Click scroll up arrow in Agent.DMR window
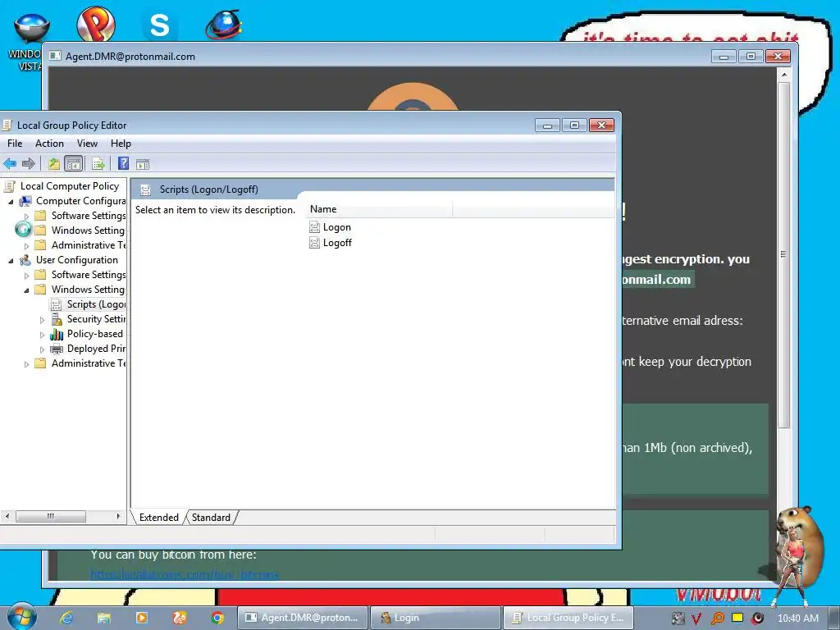Viewport: 840px width, 630px height. (x=783, y=75)
